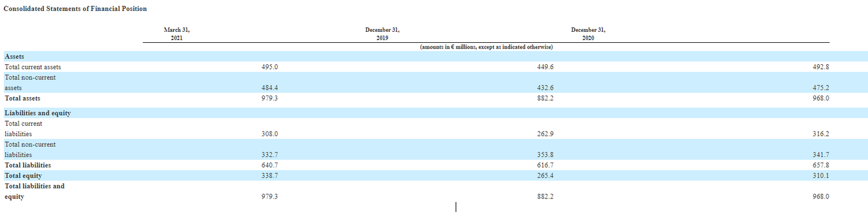The width and height of the screenshot is (868, 213).
Task: Select the March 31, 2021 column header
Action: [176, 34]
